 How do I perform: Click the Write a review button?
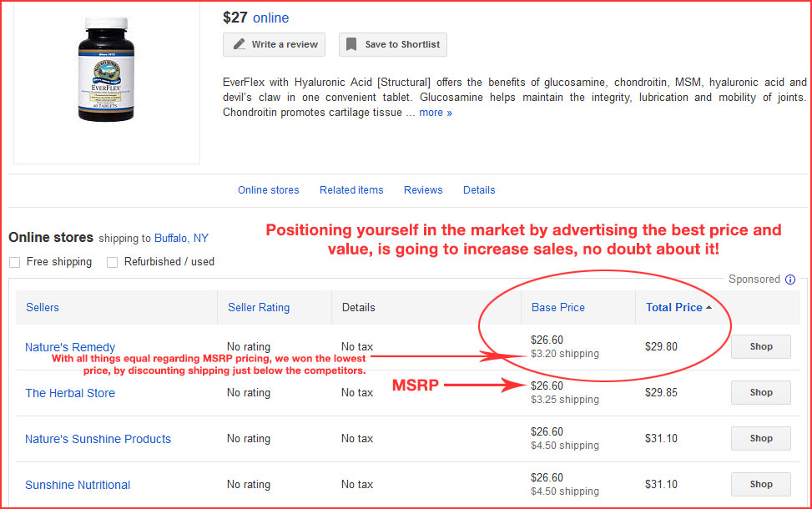pos(274,44)
